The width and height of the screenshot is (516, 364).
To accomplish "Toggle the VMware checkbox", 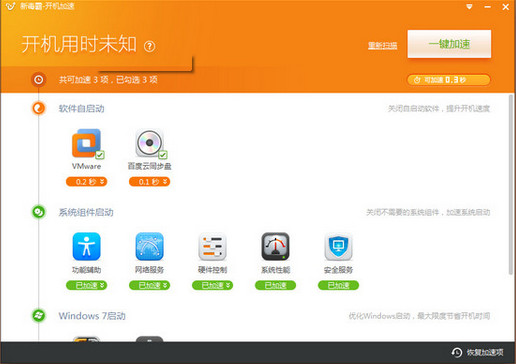I will pos(100,155).
